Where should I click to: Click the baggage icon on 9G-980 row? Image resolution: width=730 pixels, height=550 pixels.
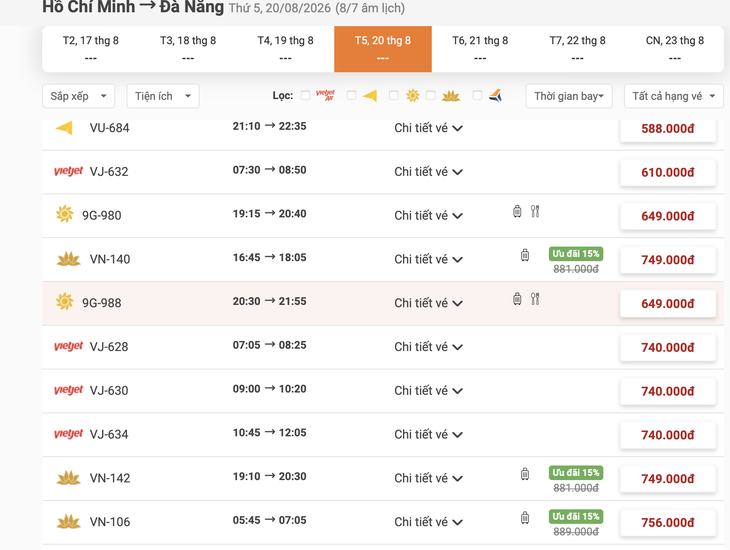(517, 211)
